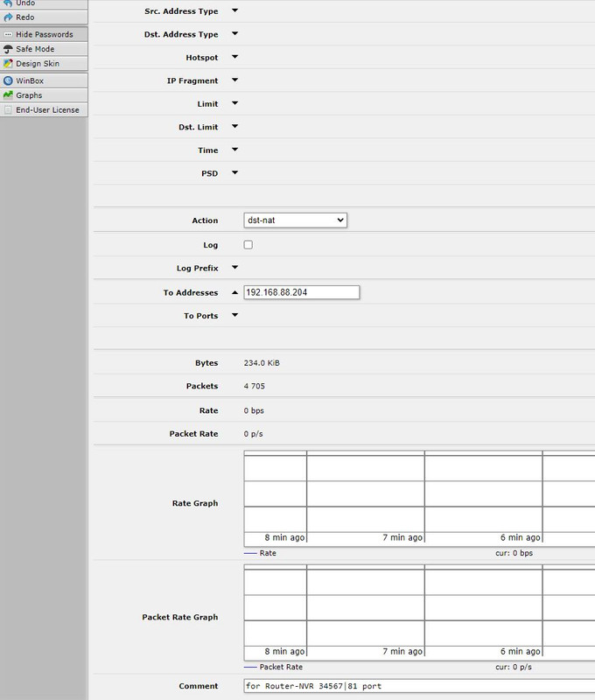Click the Hide Passwords button
The image size is (595, 700).
(x=44, y=34)
